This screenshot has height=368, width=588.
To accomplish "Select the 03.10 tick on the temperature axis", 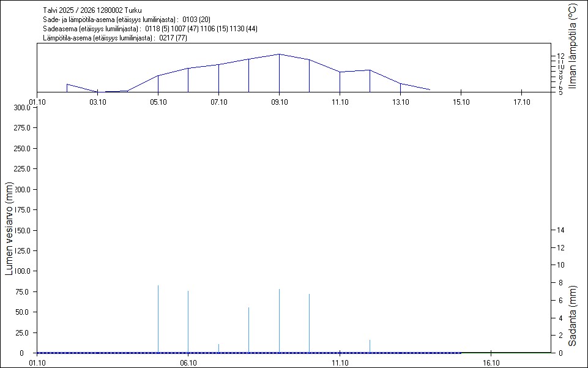I will click(x=97, y=102).
